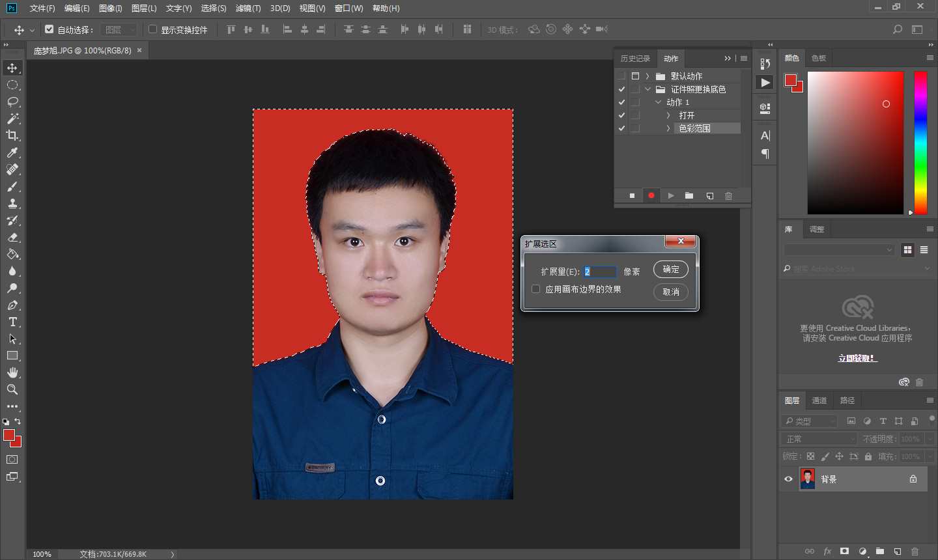Switch to the 历史记录 tab

635,59
